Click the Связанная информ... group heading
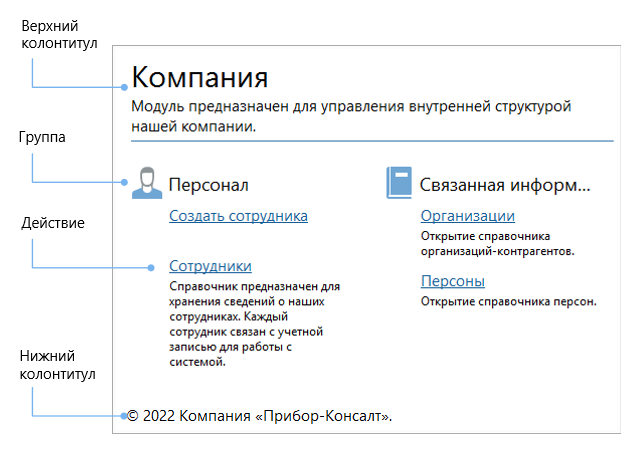This screenshot has height=459, width=642. [x=505, y=185]
